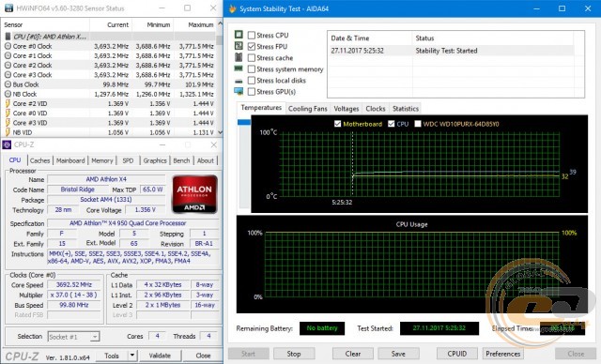Screen dimensions: 601x364
Task: Click the Stress CPU chip icon in AIDA64
Action: tap(239, 35)
